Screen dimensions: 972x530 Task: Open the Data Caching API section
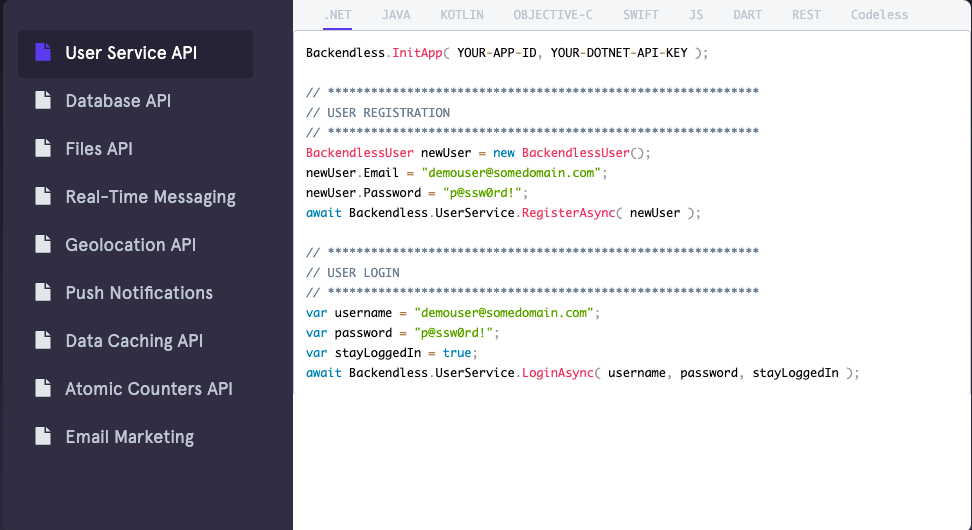coord(135,341)
